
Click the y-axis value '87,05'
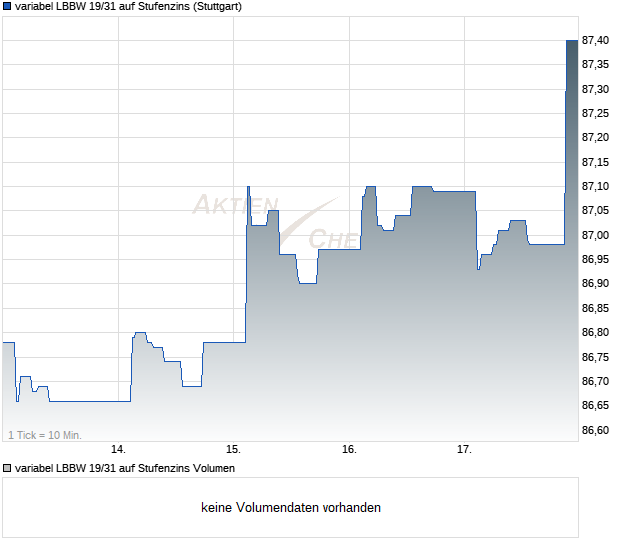click(x=595, y=210)
